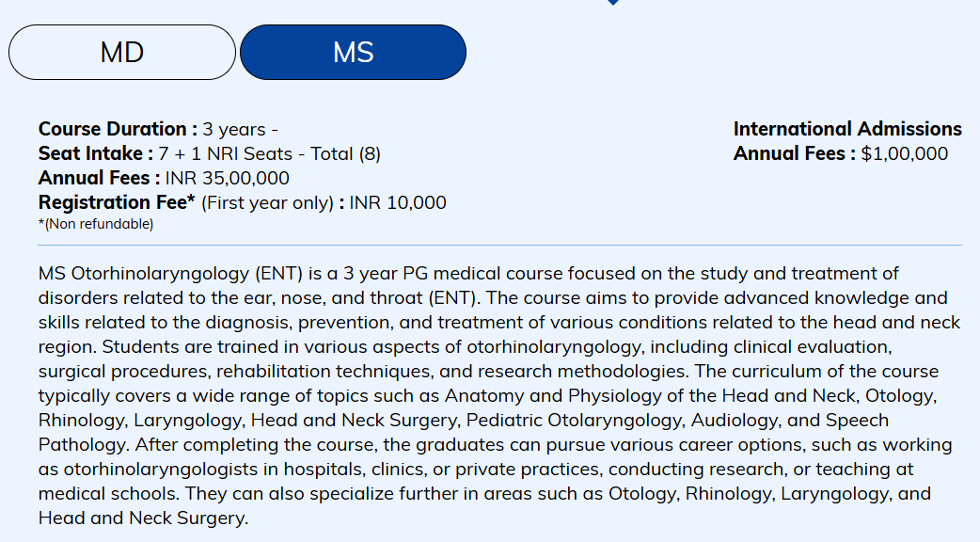Click the '*(Non refundable)' footnote
The image size is (980, 542).
96,224
